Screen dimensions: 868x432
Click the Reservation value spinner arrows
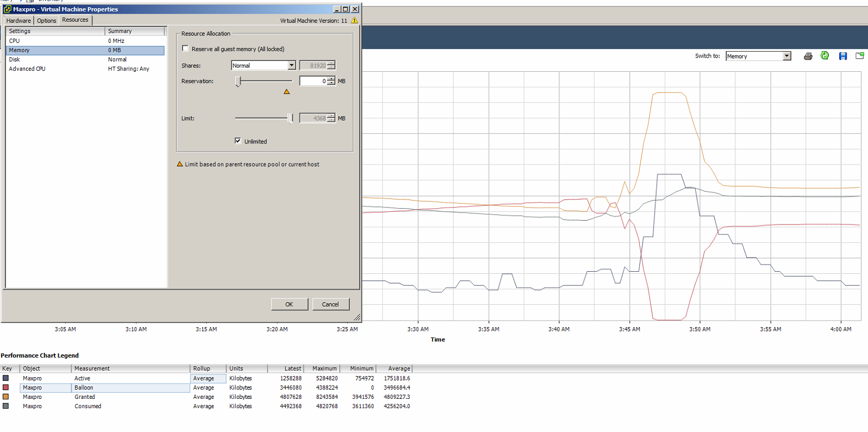pyautogui.click(x=331, y=81)
